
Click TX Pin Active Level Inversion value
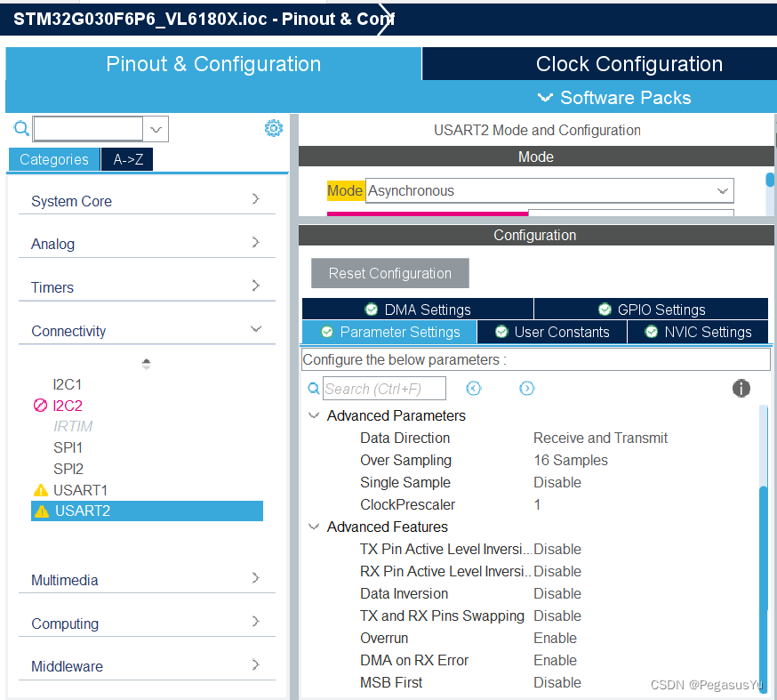(557, 550)
